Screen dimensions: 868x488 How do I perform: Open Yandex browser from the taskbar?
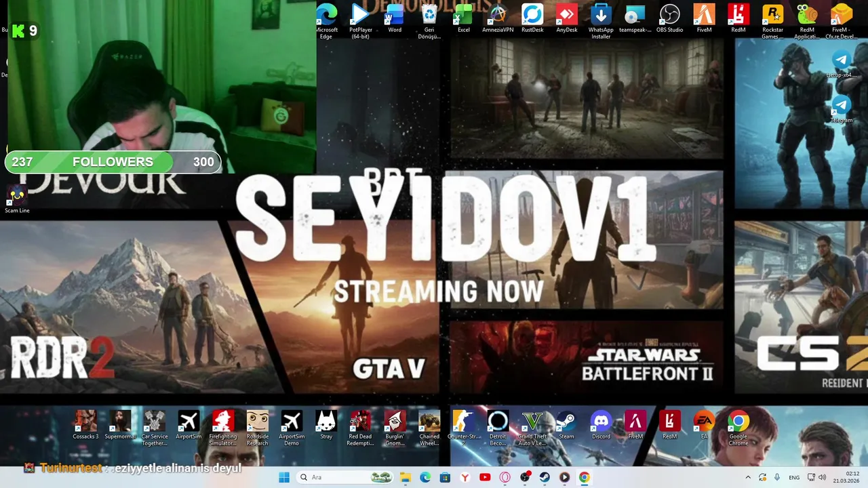coord(465,477)
